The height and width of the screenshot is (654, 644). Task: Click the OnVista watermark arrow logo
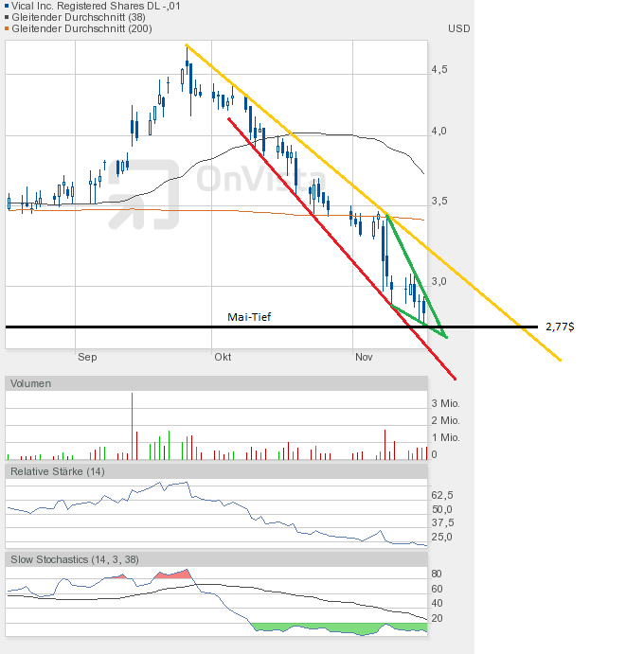click(x=142, y=196)
